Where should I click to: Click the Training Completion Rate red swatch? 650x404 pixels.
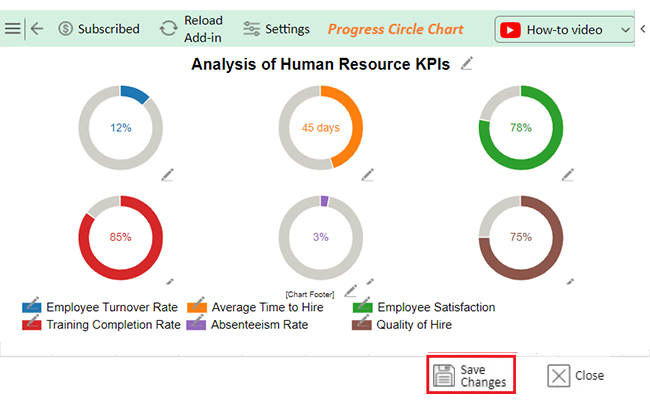(32, 325)
